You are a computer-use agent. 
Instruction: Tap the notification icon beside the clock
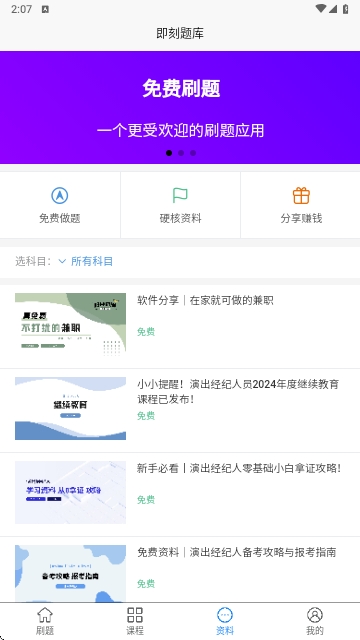(x=45, y=9)
